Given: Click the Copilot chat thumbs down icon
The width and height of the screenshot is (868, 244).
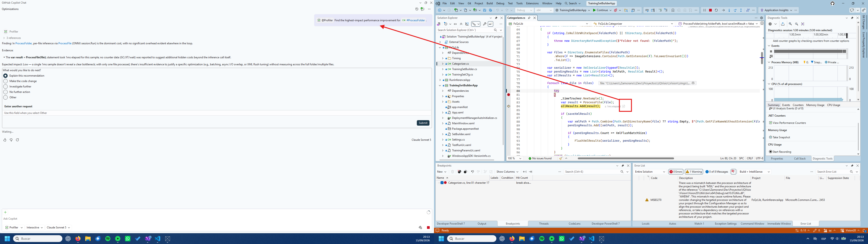Looking at the screenshot, I should tap(11, 140).
